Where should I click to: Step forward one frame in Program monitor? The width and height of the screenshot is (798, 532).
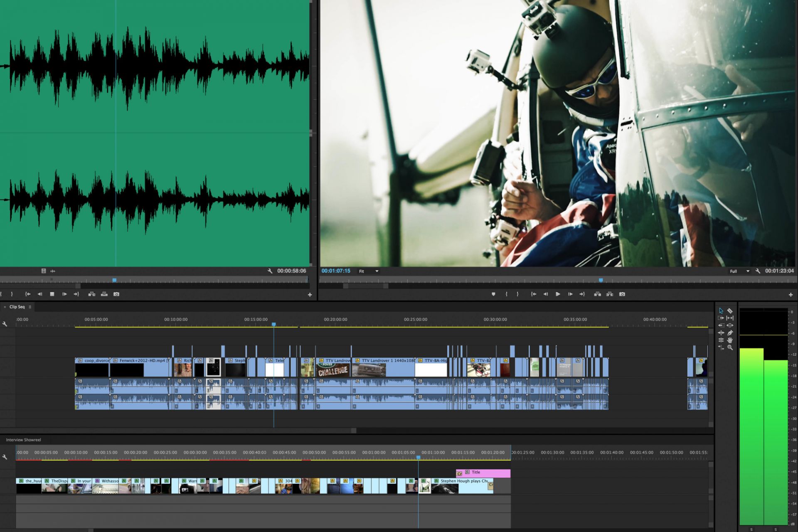(x=570, y=294)
